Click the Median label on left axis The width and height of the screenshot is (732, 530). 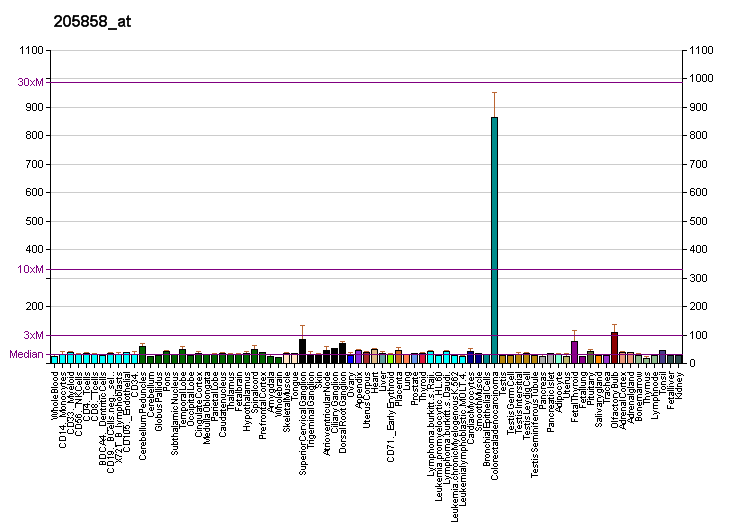click(x=27, y=354)
